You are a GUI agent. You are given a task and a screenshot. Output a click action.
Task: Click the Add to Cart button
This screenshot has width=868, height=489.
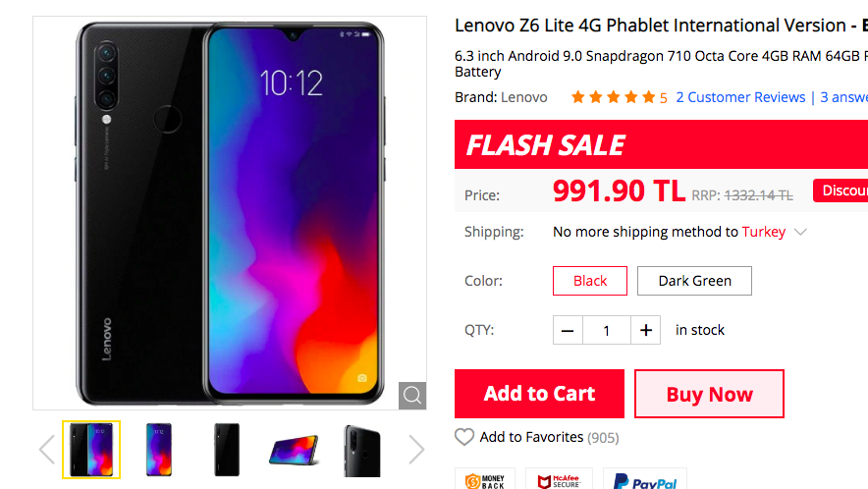pos(540,394)
